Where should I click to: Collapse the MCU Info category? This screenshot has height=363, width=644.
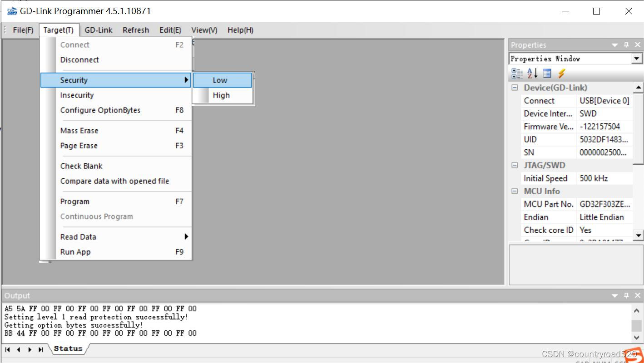coord(515,191)
